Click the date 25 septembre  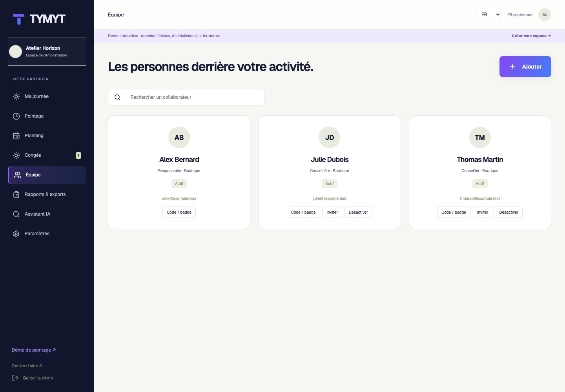520,15
